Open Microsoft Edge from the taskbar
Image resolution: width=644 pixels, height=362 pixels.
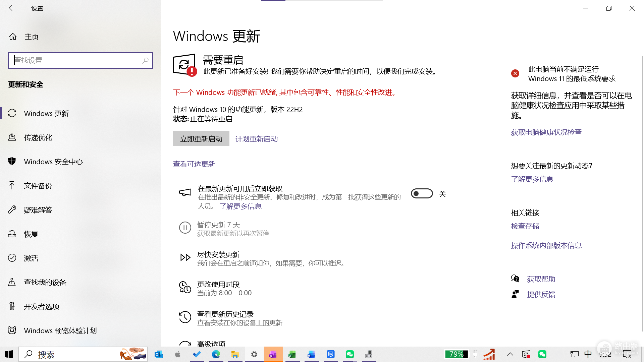(216, 354)
